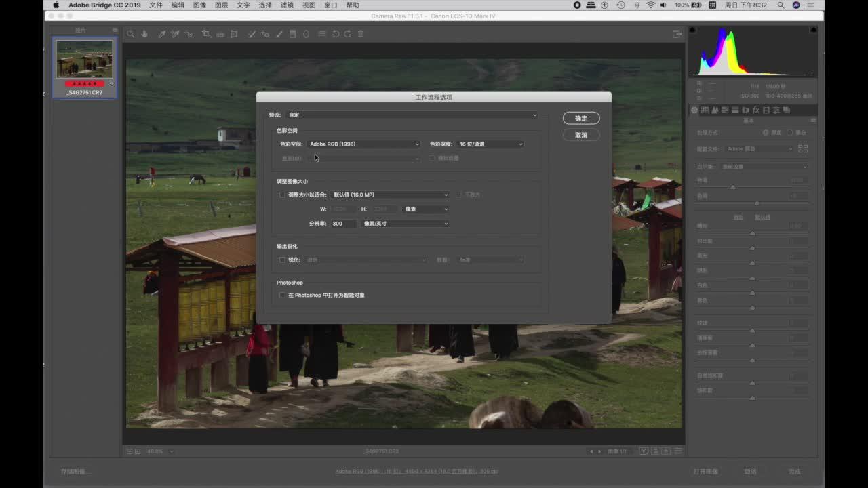The width and height of the screenshot is (868, 488).
Task: Open the 滤镜 menu in menu bar
Action: pyautogui.click(x=287, y=5)
